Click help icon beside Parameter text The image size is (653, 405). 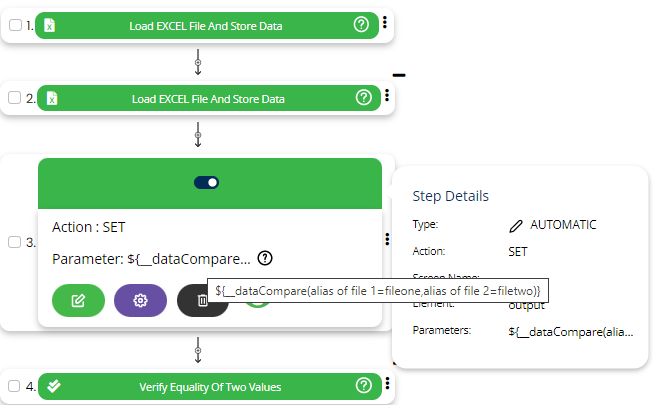264,258
